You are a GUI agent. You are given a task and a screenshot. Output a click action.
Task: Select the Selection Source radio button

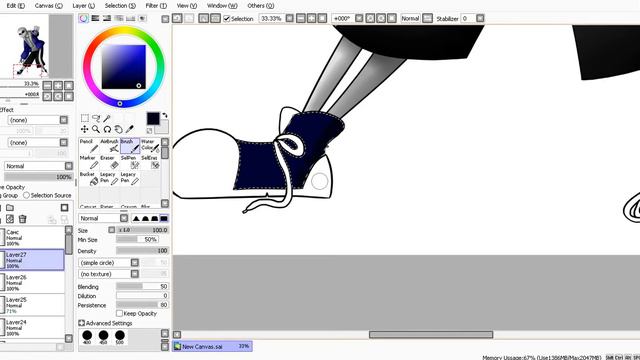(27, 196)
